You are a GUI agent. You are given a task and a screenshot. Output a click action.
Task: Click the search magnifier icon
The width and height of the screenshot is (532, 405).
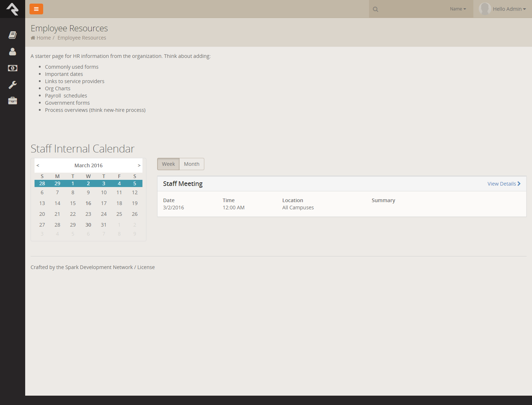(x=376, y=9)
